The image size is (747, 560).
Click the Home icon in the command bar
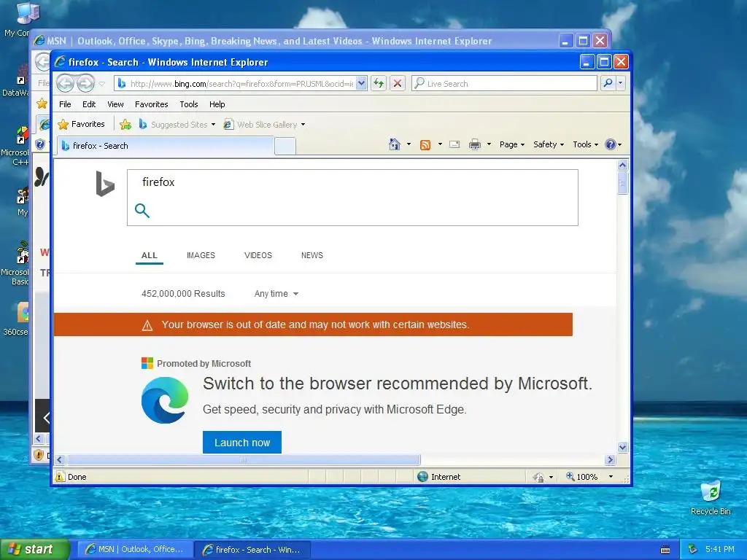pyautogui.click(x=395, y=144)
